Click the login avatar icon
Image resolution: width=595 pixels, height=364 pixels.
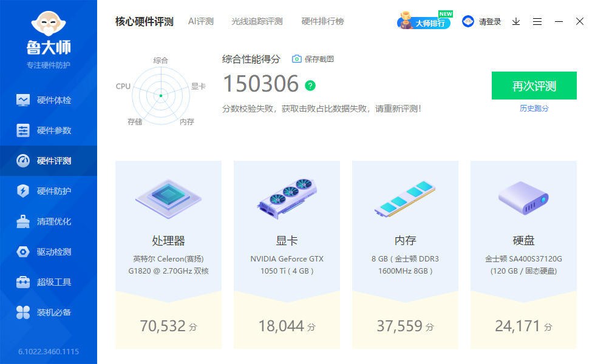pyautogui.click(x=468, y=21)
